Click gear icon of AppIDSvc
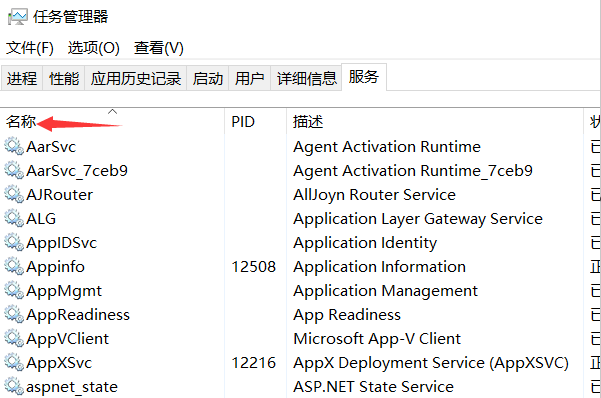 click(14, 242)
